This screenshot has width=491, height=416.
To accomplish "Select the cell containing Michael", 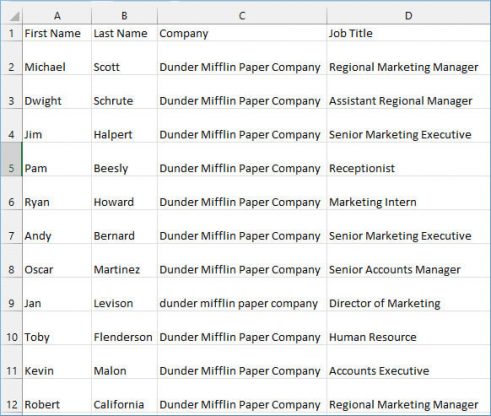I will [x=57, y=58].
